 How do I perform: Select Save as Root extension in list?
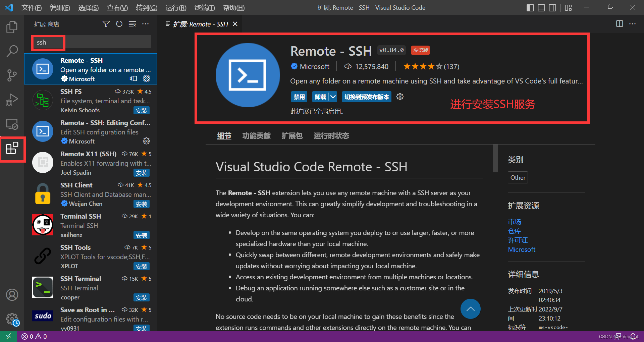[x=91, y=317]
